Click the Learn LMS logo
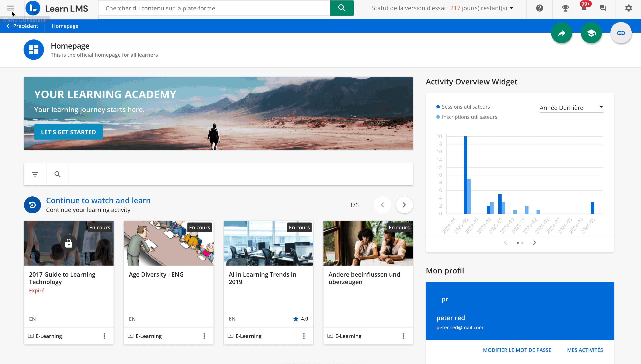The image size is (641, 364). pyautogui.click(x=57, y=8)
